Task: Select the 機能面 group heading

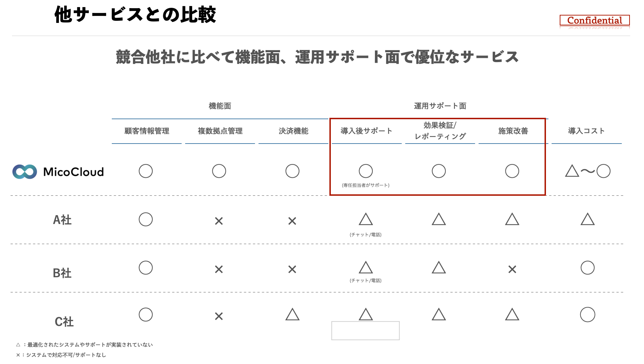Action: click(220, 106)
